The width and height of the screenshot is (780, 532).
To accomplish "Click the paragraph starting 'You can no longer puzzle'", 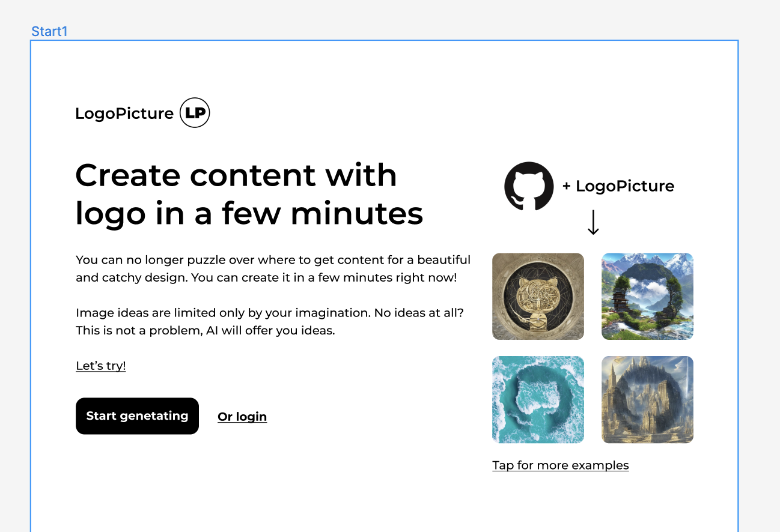I will tap(273, 269).
